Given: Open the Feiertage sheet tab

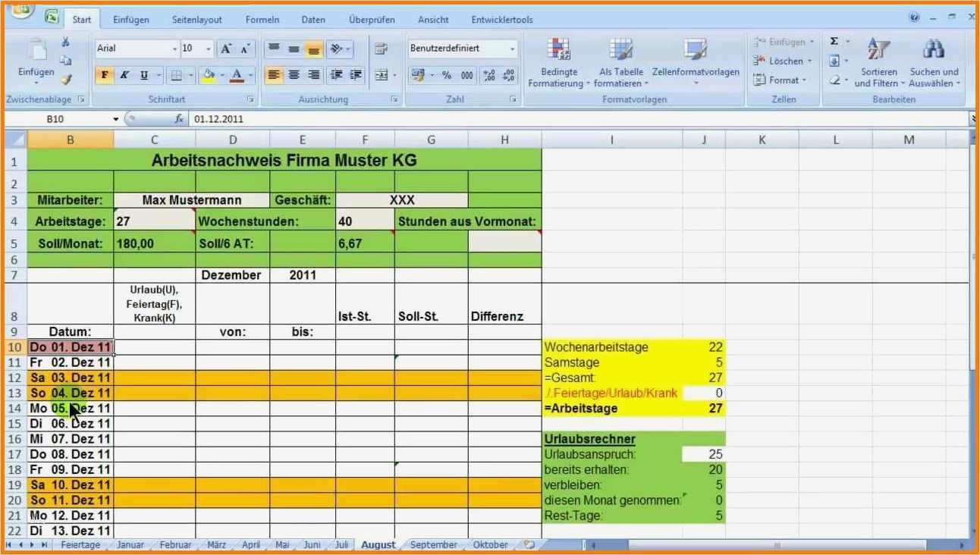Looking at the screenshot, I should (x=80, y=544).
